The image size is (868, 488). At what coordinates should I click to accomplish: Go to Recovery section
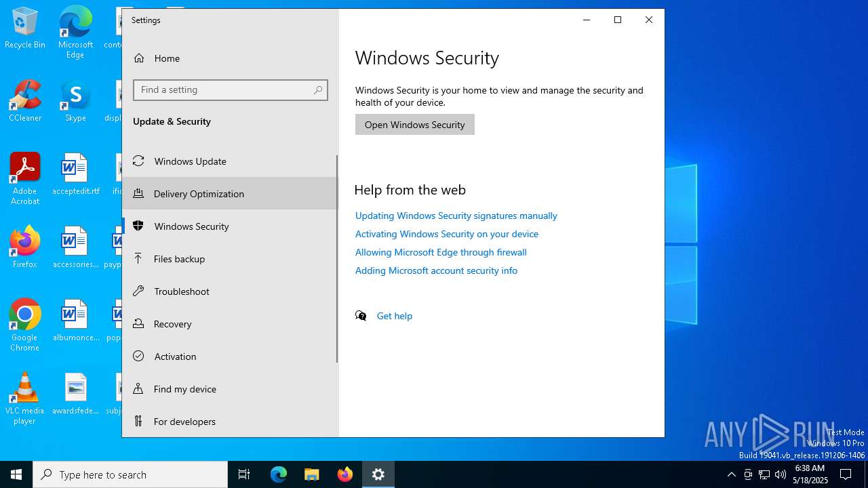click(x=230, y=323)
